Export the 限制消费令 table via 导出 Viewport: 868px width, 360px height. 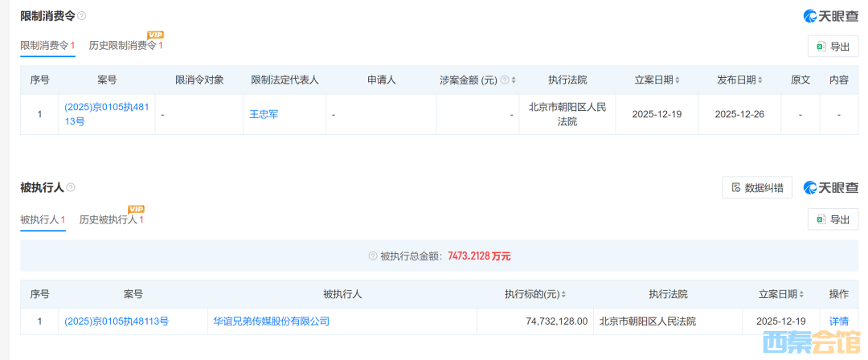click(833, 47)
